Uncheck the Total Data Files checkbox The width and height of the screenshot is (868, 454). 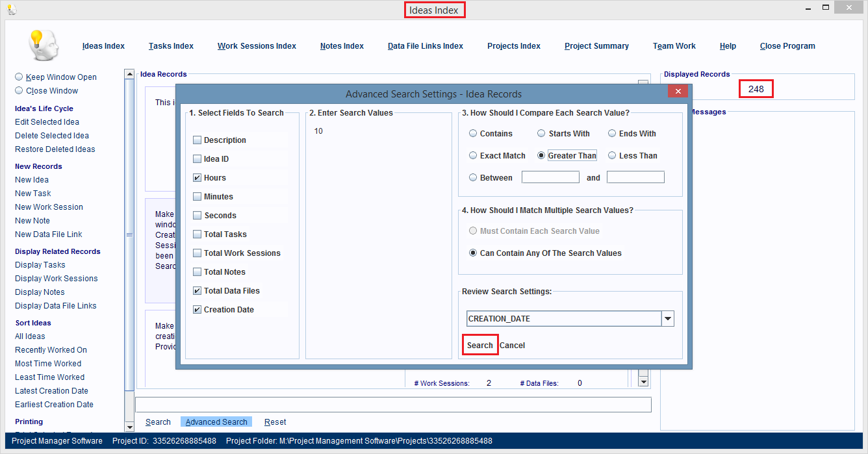(x=197, y=291)
